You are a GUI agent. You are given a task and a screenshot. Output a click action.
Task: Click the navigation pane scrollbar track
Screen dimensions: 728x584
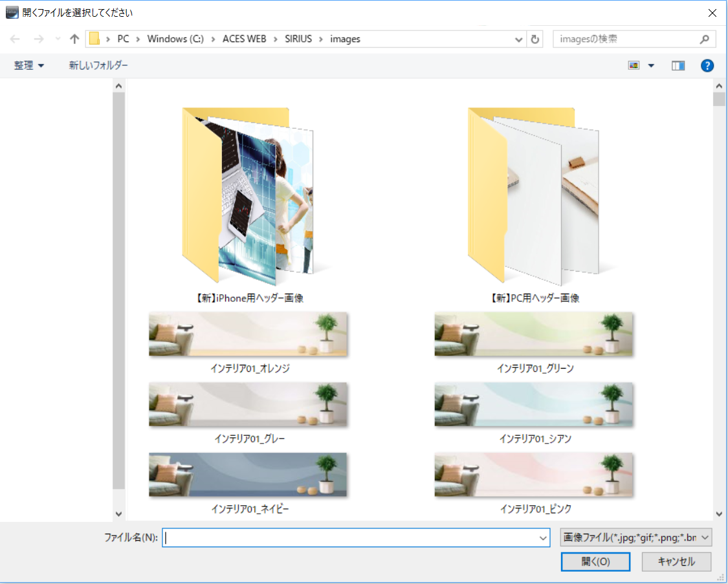[x=119, y=290]
